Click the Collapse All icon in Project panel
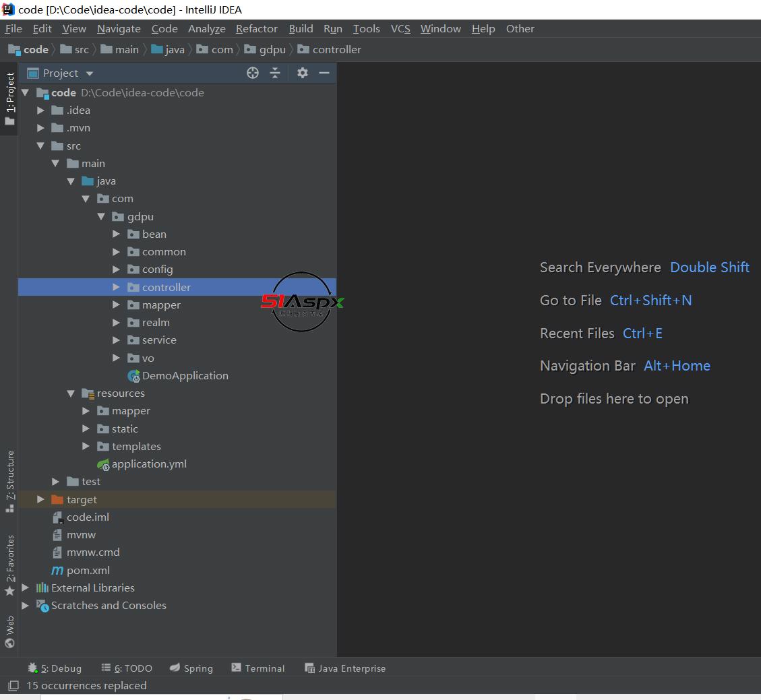This screenshot has height=700, width=761. 275,73
